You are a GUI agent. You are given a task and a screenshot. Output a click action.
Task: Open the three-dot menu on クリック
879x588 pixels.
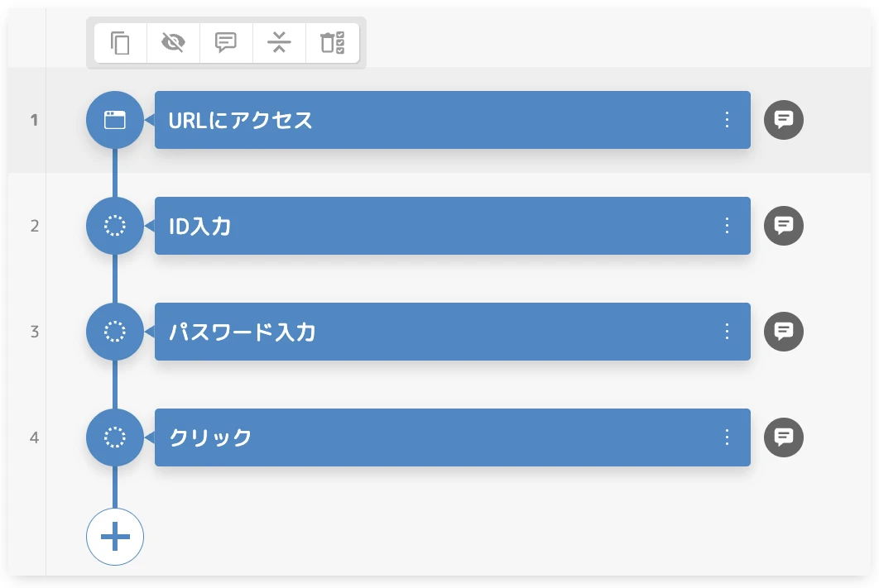click(727, 437)
